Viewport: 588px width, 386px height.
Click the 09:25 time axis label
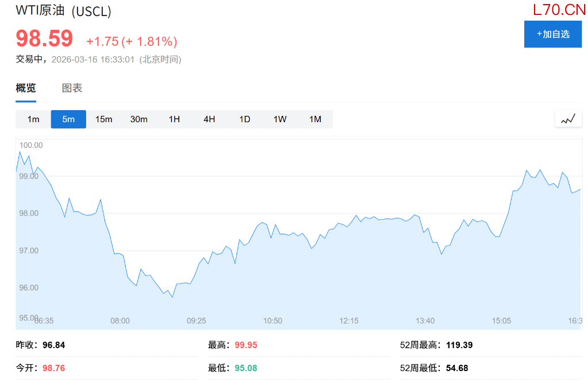pos(196,321)
